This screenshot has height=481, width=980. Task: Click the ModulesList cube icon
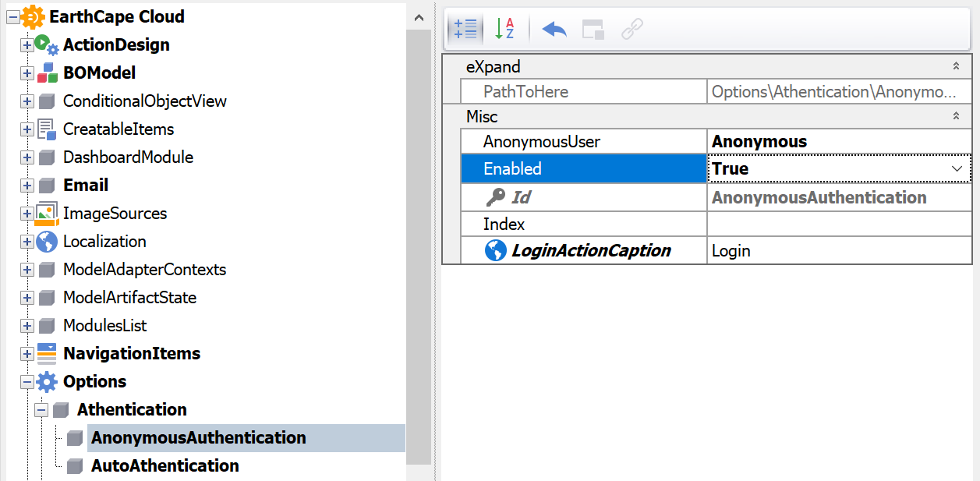[x=47, y=326]
